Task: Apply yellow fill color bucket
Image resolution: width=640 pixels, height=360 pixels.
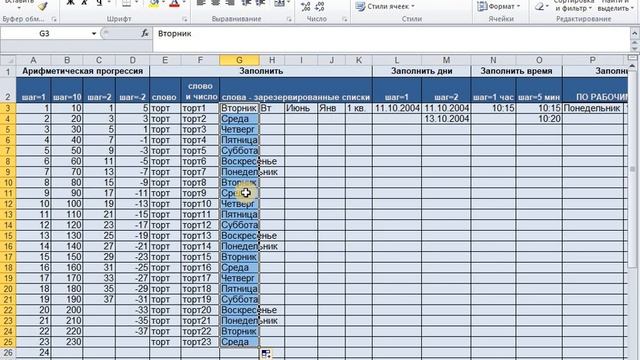Action: click(x=154, y=3)
